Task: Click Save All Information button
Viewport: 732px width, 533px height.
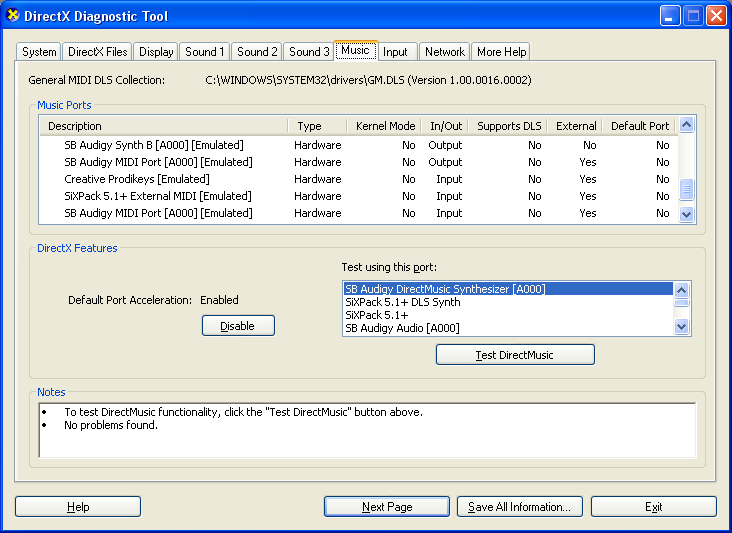Action: 520,506
